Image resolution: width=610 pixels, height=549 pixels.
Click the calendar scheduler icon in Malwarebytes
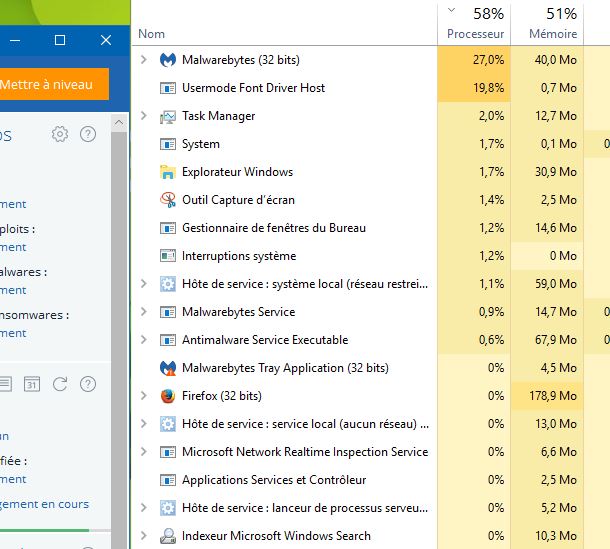click(32, 384)
